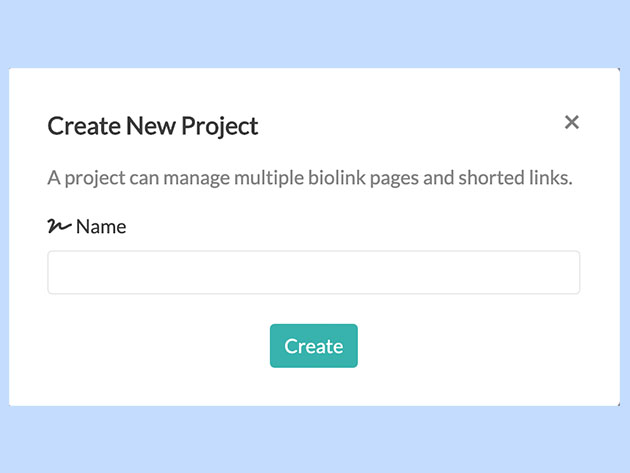Focus the project Name input field
The image size is (630, 473).
[x=313, y=272]
